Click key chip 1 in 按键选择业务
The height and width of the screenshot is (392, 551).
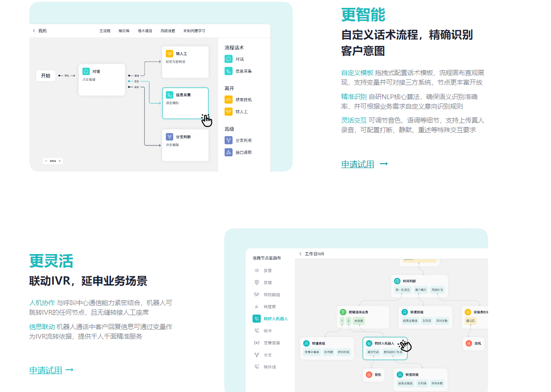point(342,321)
